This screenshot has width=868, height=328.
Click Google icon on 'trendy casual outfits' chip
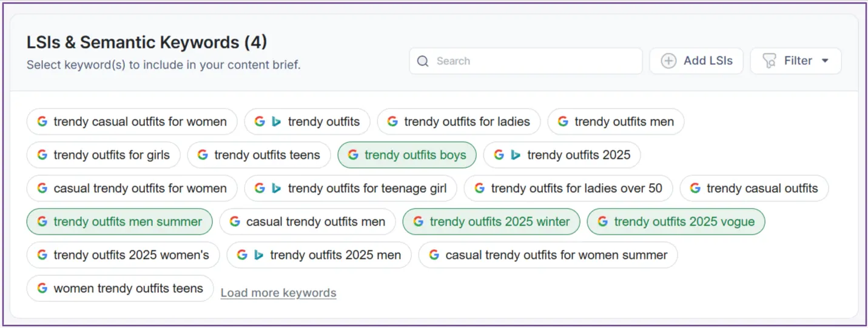coord(695,189)
